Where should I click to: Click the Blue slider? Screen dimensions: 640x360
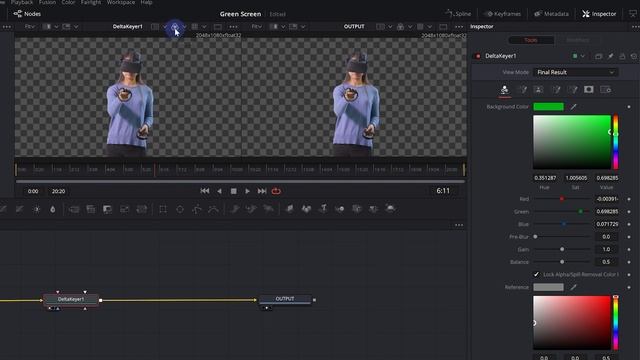(x=562, y=224)
